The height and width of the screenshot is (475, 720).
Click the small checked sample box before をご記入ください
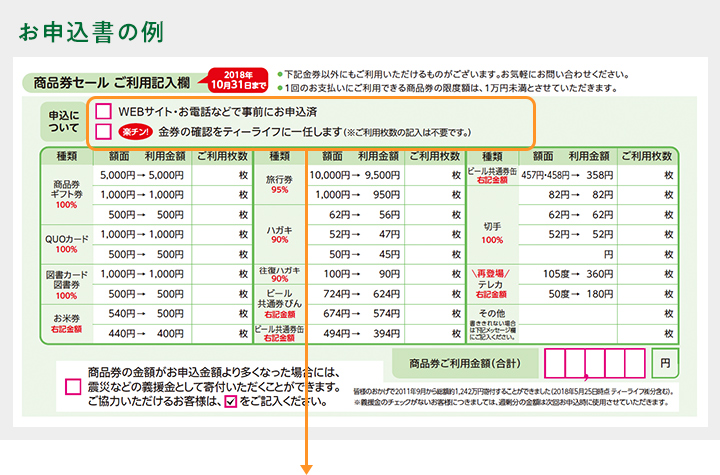[231, 401]
